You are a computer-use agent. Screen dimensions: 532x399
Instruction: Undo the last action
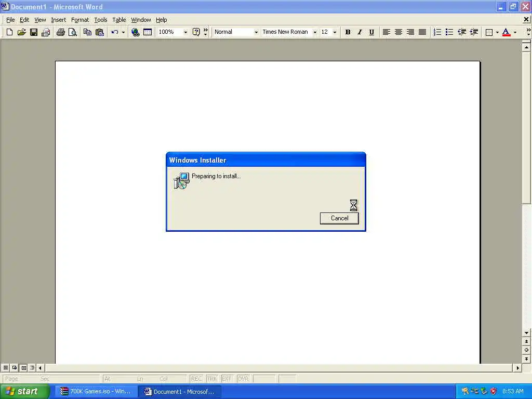(115, 32)
